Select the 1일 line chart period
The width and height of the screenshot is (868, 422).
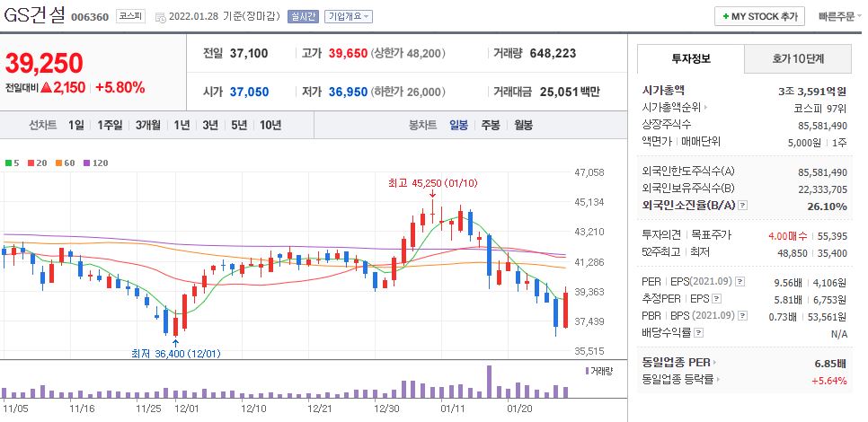click(76, 125)
